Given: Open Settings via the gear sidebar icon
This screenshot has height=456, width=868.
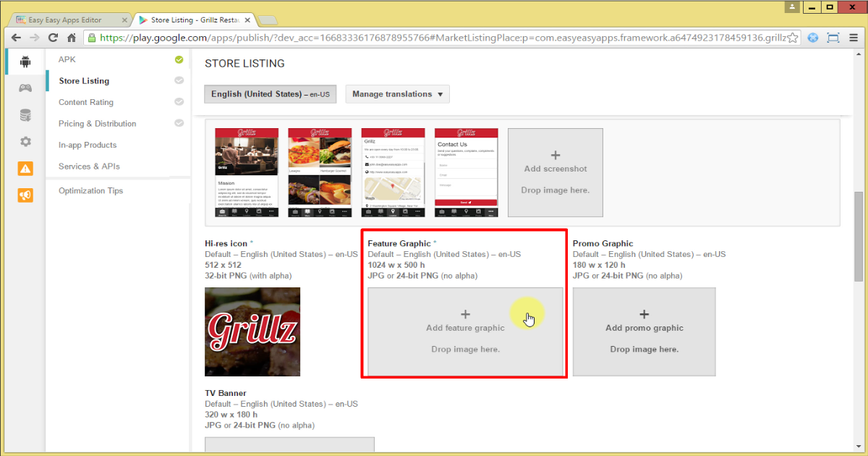Looking at the screenshot, I should [x=25, y=140].
